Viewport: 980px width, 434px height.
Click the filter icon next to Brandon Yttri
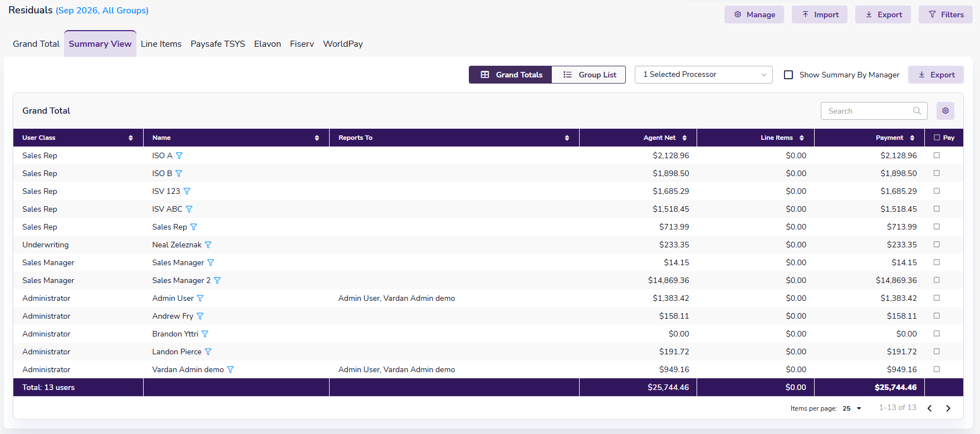pos(205,334)
